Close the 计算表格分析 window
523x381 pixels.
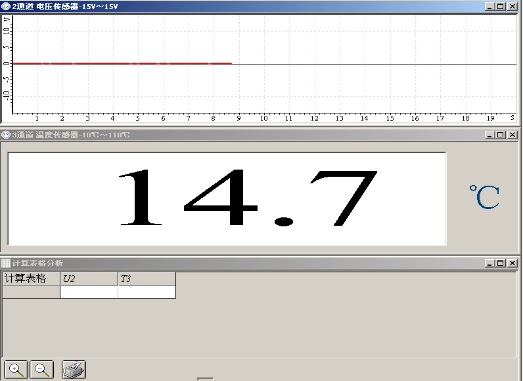[512, 263]
